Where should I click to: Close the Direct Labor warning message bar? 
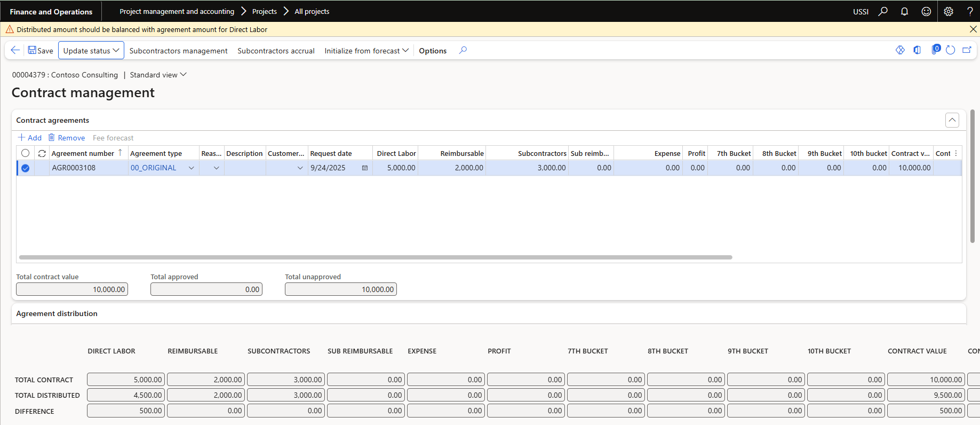973,29
